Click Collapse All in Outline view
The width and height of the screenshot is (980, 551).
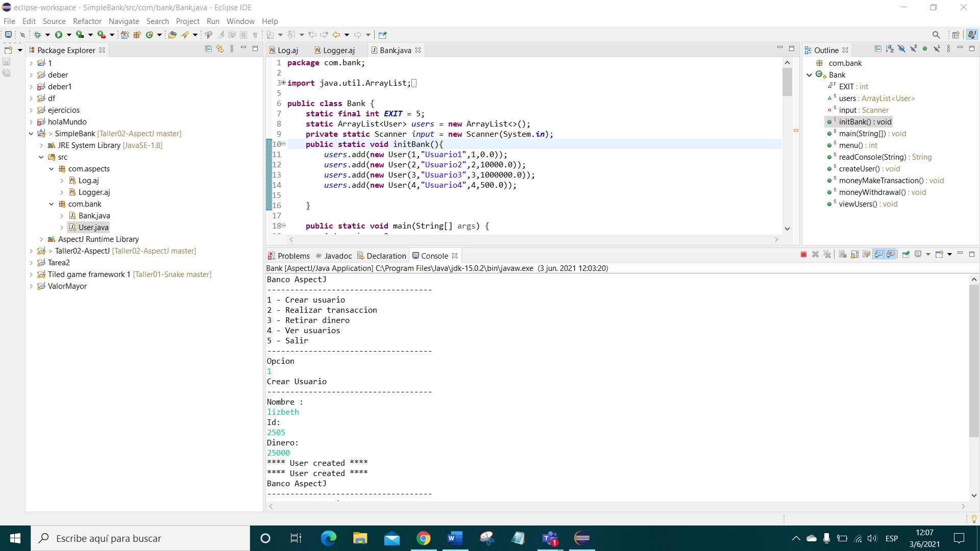point(878,49)
